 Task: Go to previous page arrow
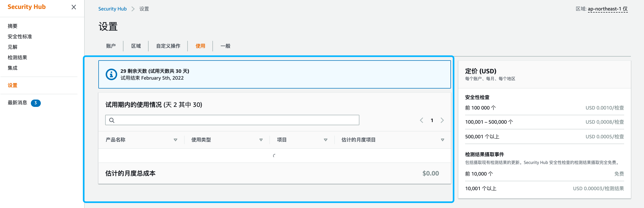pyautogui.click(x=421, y=120)
